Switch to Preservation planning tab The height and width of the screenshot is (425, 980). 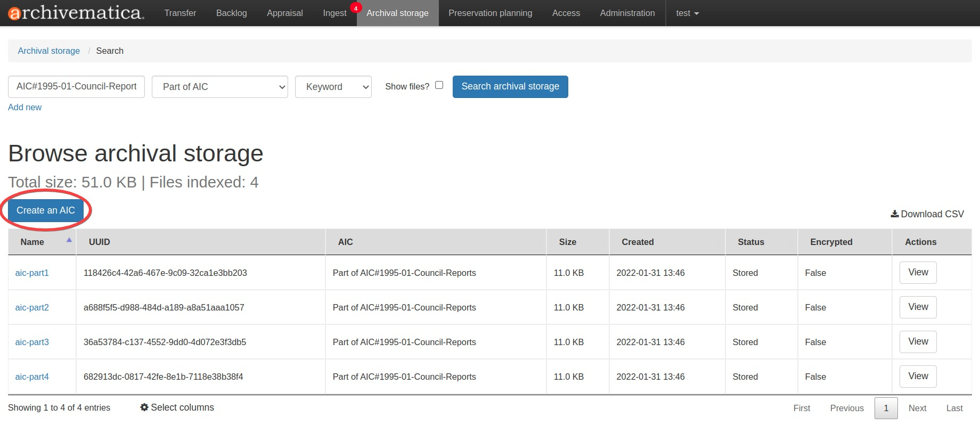tap(490, 13)
